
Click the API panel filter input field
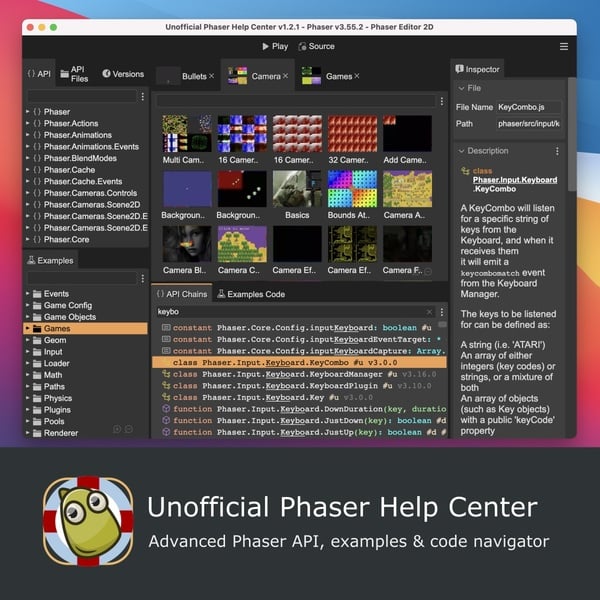pos(82,96)
